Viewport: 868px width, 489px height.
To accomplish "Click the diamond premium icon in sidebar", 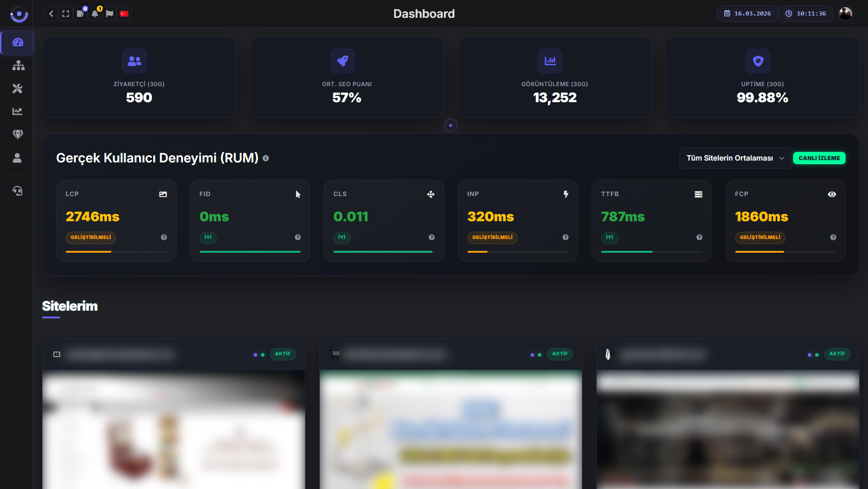I will click(x=18, y=134).
